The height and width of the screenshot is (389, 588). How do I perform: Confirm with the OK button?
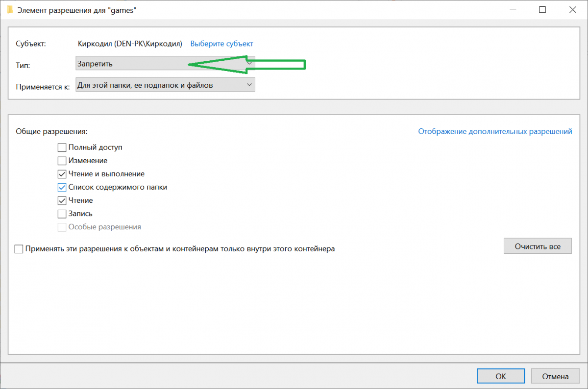501,376
